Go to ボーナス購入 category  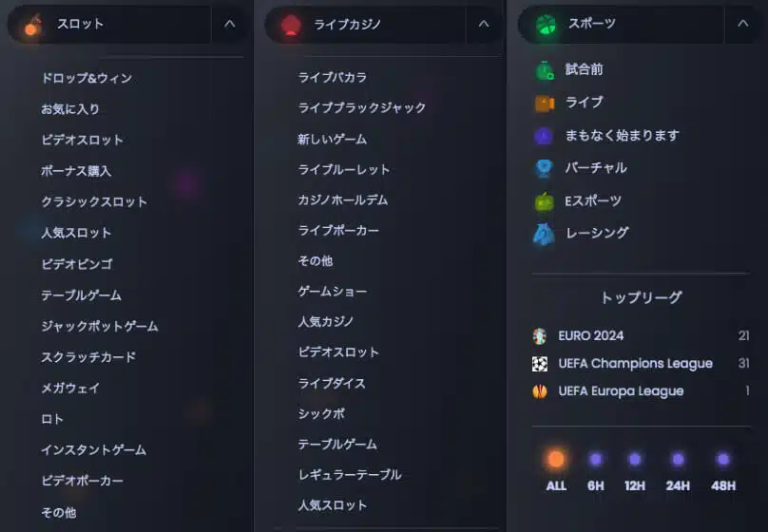click(76, 171)
